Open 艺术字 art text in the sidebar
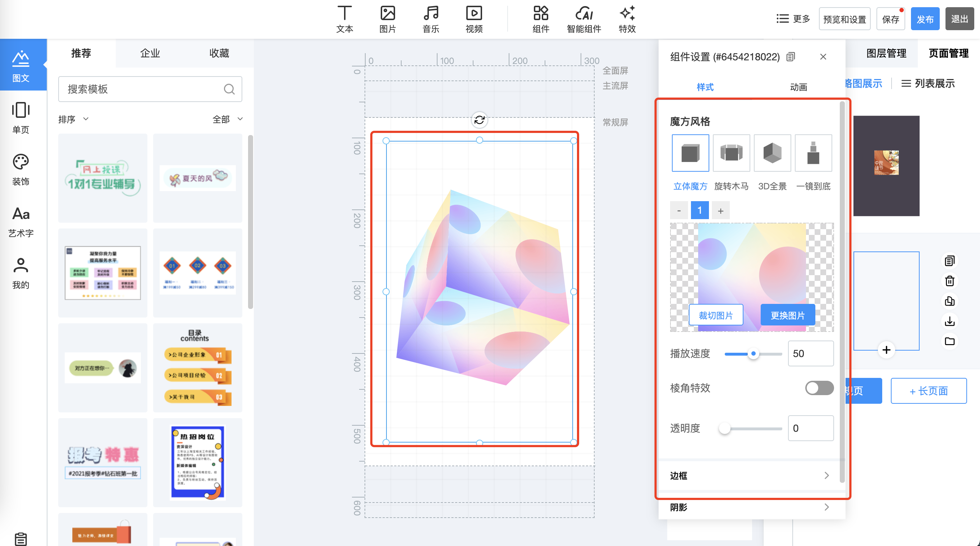The width and height of the screenshot is (980, 546). 21,222
